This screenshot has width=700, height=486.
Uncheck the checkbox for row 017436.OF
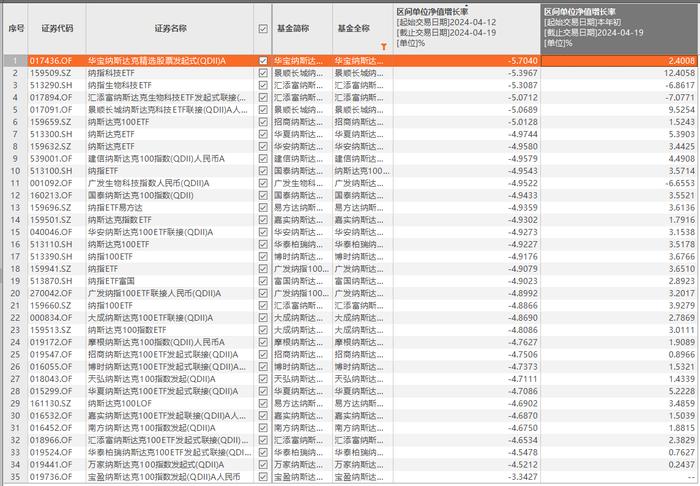(x=263, y=61)
